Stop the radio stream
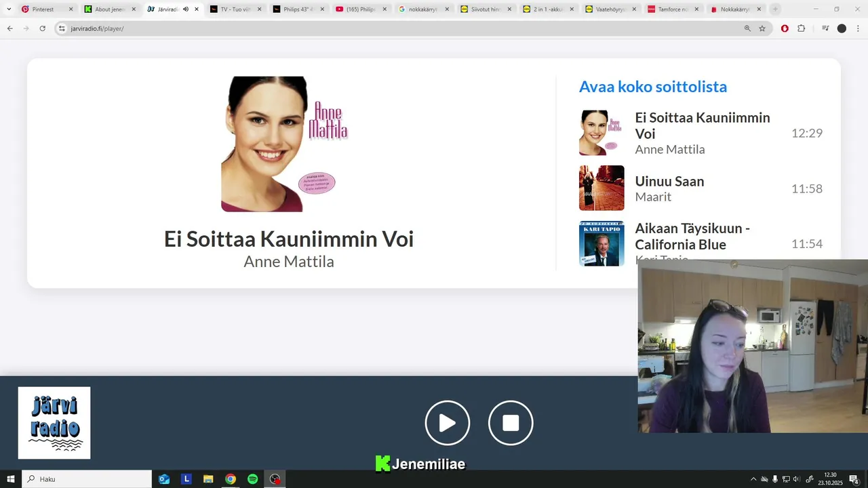This screenshot has height=488, width=868. click(511, 423)
